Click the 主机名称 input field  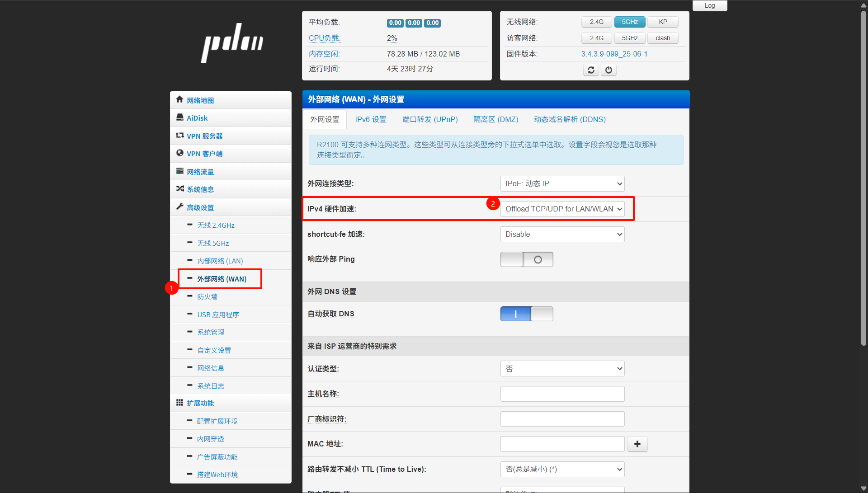coord(562,394)
